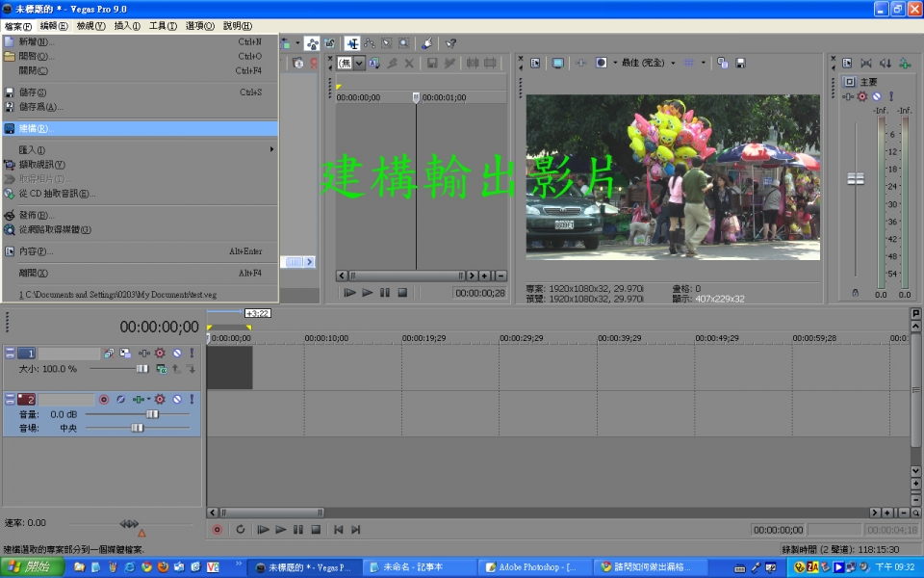
Task: Mute video track 1
Action: [176, 354]
